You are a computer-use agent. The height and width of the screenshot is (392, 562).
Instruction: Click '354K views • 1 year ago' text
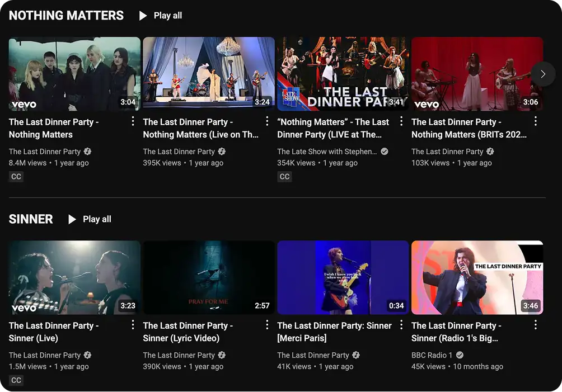317,163
